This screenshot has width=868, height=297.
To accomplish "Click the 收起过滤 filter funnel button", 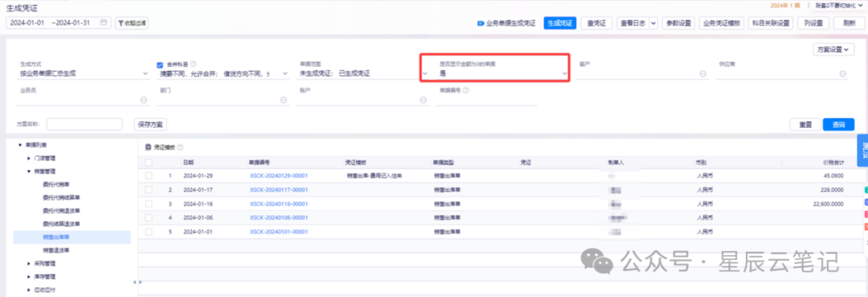I will pyautogui.click(x=131, y=23).
